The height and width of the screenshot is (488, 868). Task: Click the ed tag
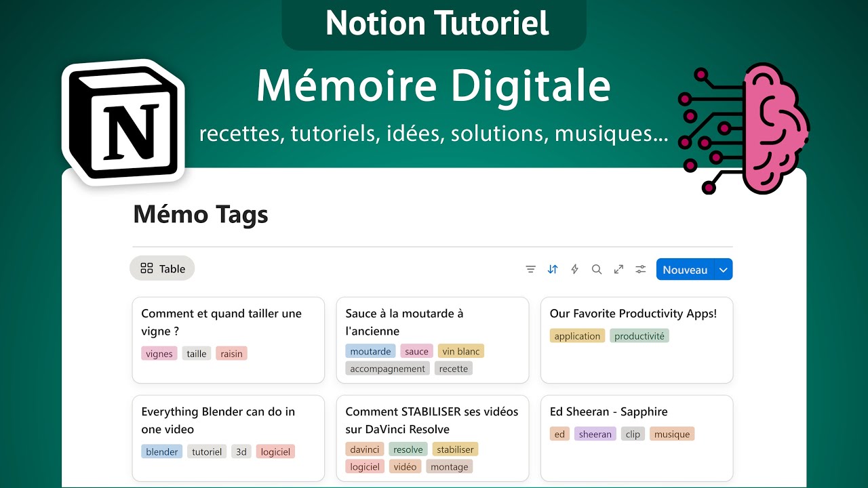559,434
